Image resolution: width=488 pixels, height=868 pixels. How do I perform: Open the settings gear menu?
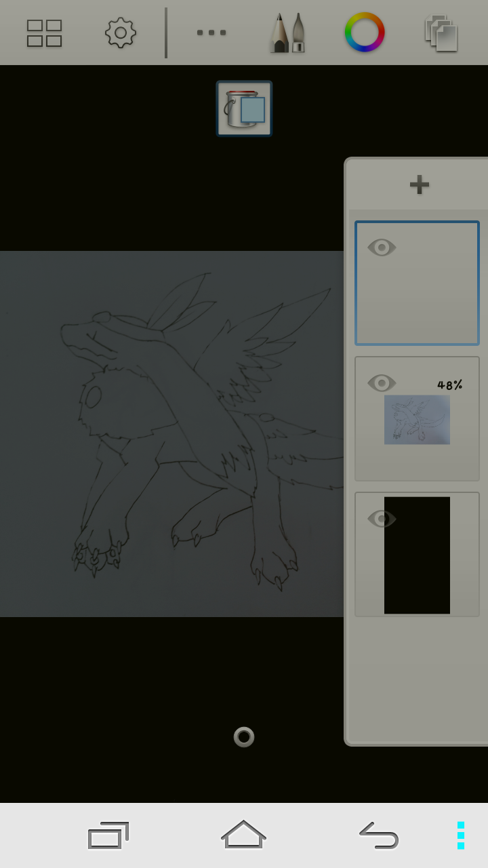121,33
